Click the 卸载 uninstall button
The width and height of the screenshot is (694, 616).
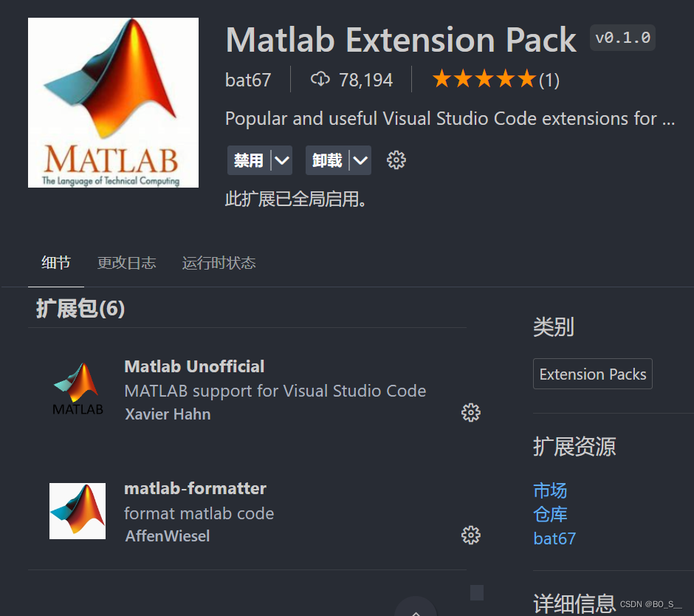[327, 160]
